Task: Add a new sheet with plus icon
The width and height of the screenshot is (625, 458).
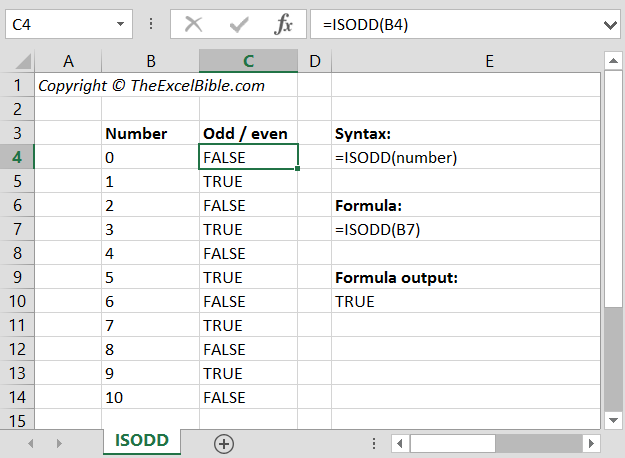Action: [x=223, y=443]
